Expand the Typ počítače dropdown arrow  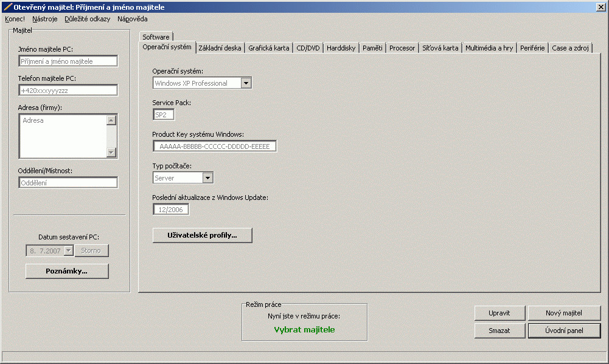tap(208, 177)
